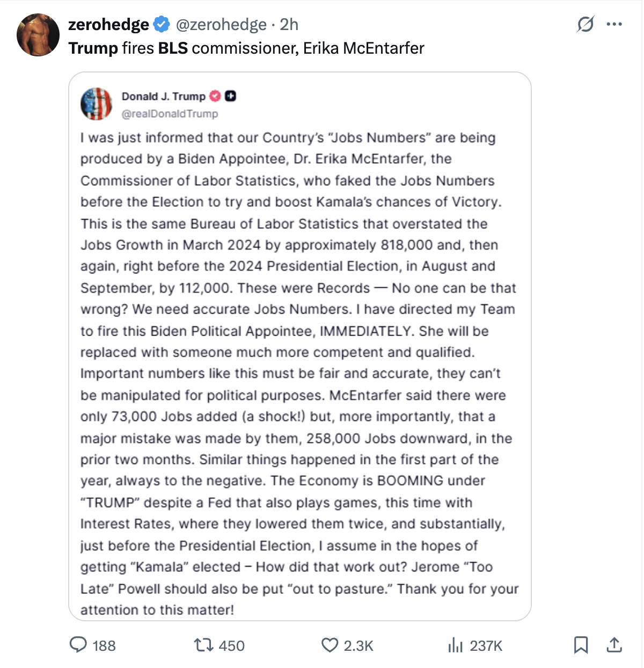Open the repost menu showing 450
644x668 pixels.
tap(203, 644)
